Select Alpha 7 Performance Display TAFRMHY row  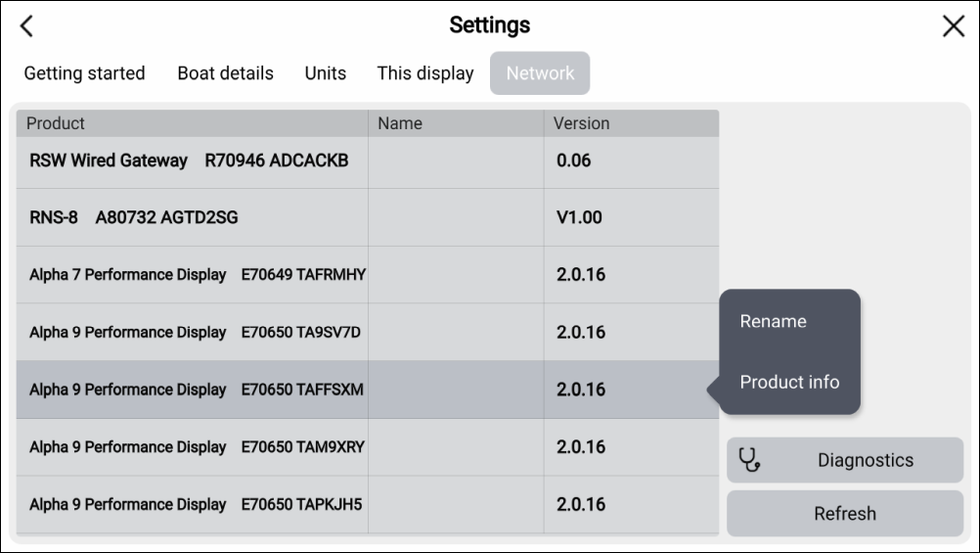(197, 275)
